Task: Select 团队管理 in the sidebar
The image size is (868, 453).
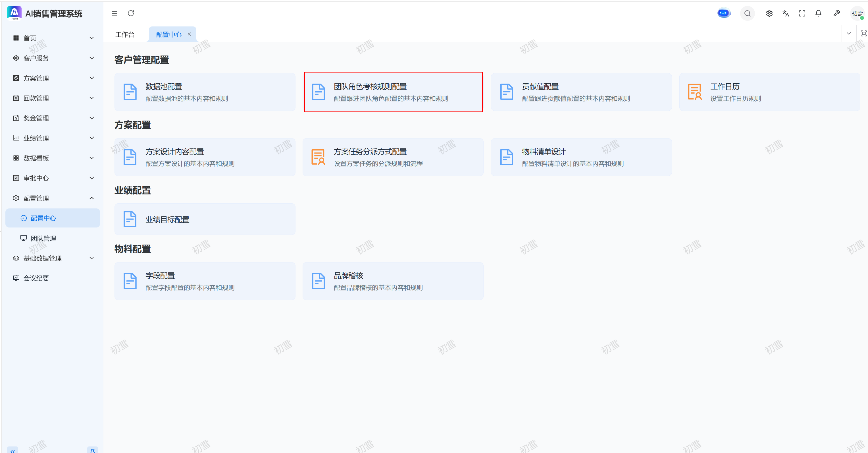Action: (43, 239)
